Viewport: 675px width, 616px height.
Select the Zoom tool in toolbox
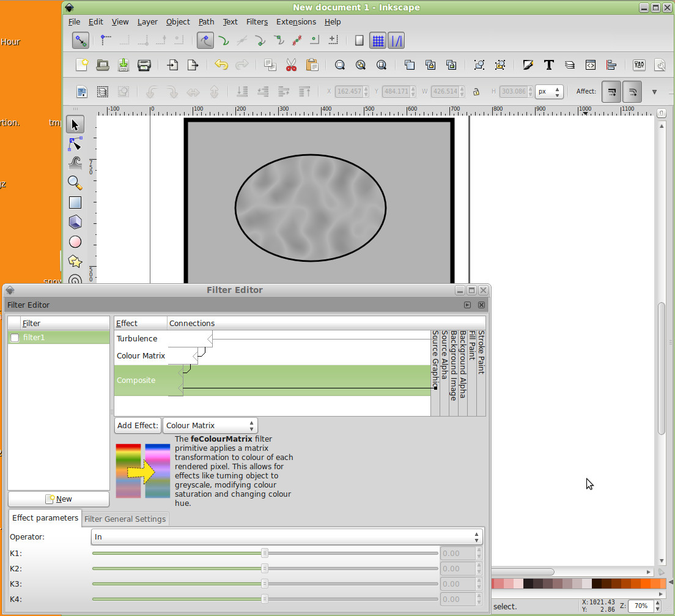click(75, 182)
